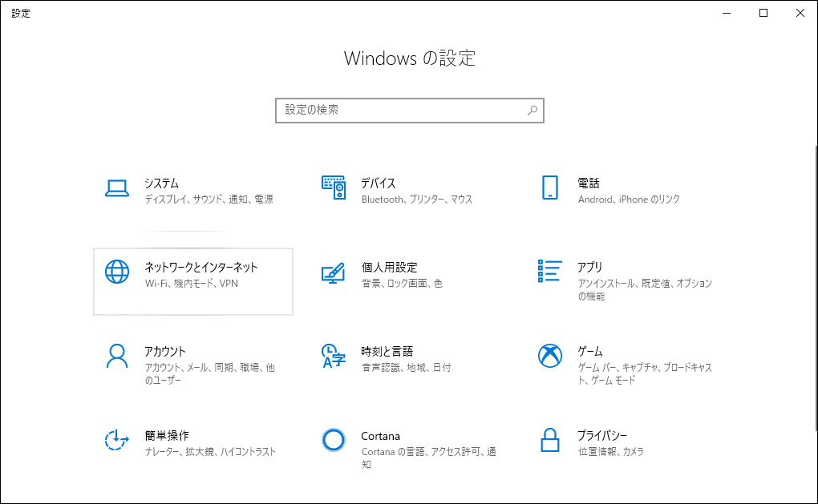Click the 電話 heading

point(589,183)
